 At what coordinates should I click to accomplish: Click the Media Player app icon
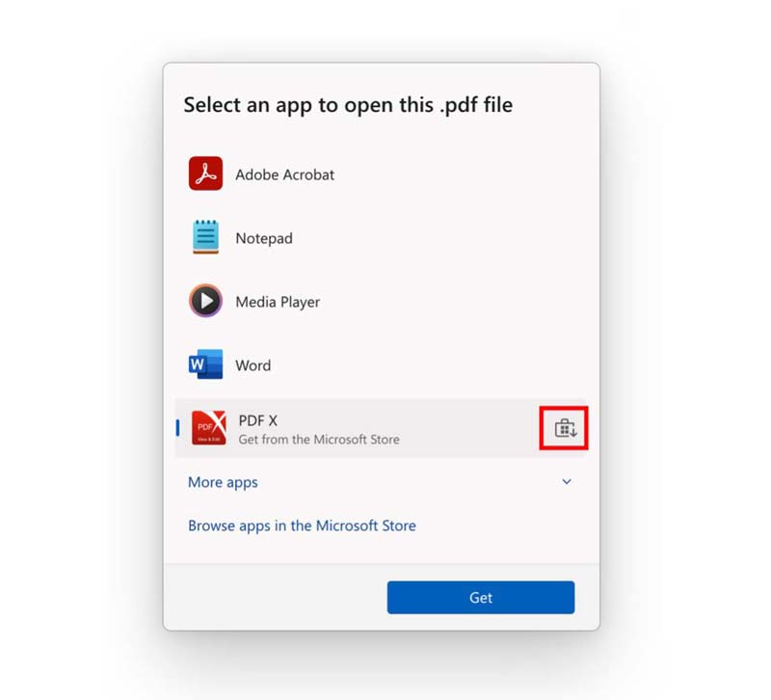point(205,301)
